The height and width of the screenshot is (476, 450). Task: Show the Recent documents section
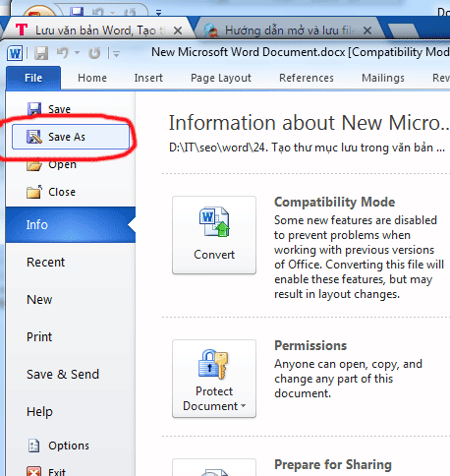(x=46, y=263)
